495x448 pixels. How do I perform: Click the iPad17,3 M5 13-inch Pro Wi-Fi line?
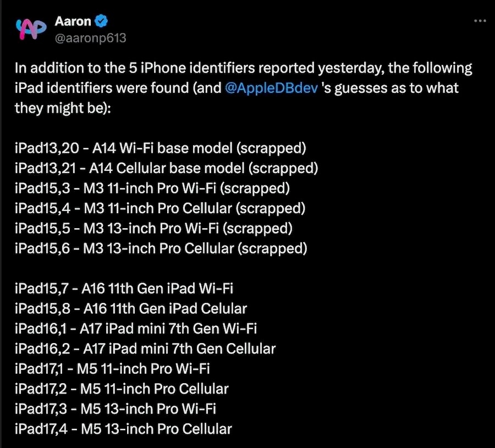[x=116, y=408]
